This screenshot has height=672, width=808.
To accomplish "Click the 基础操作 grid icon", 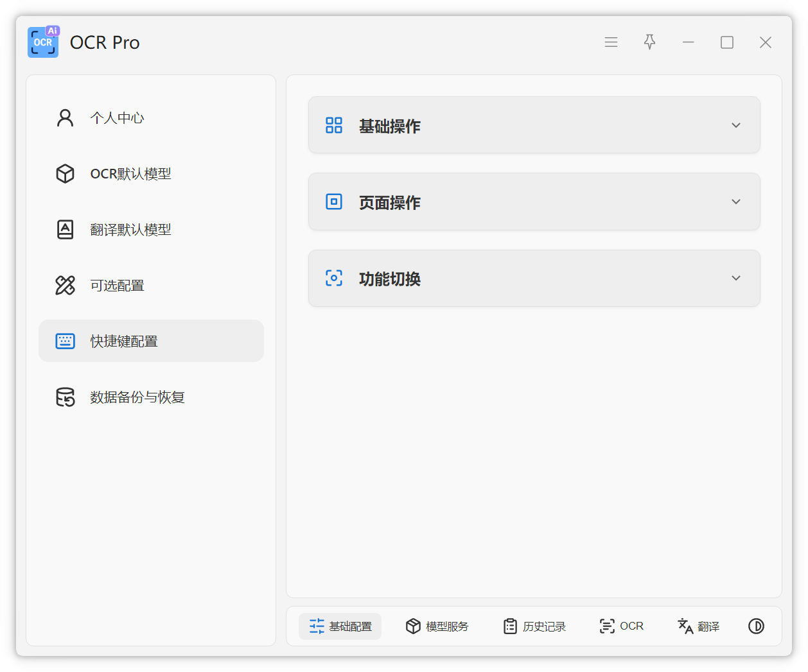I will (x=334, y=125).
